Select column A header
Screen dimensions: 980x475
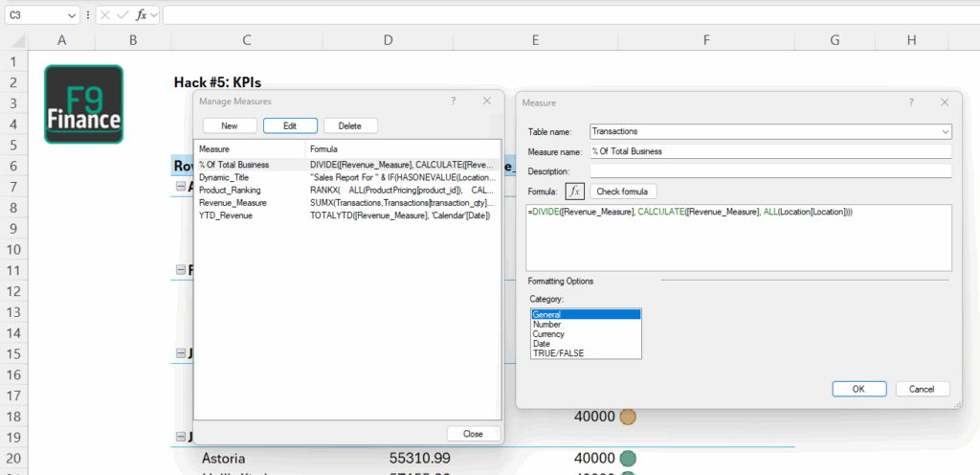(x=61, y=40)
